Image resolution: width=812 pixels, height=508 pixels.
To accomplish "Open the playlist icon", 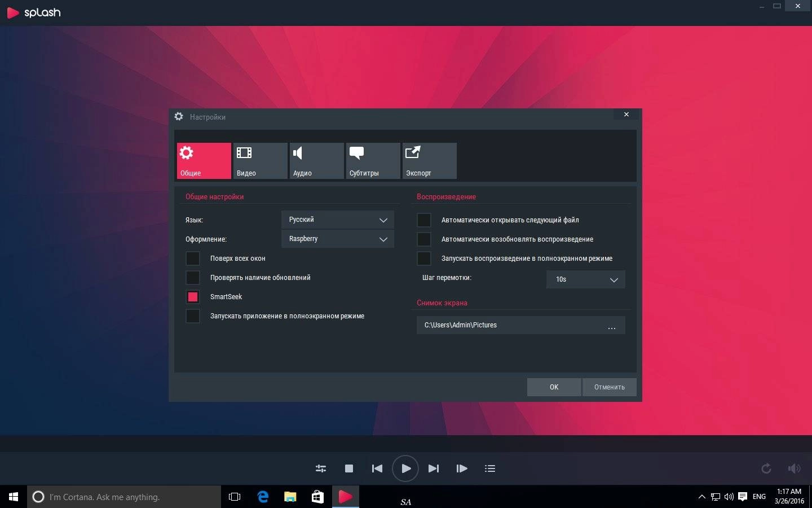I will (x=490, y=468).
